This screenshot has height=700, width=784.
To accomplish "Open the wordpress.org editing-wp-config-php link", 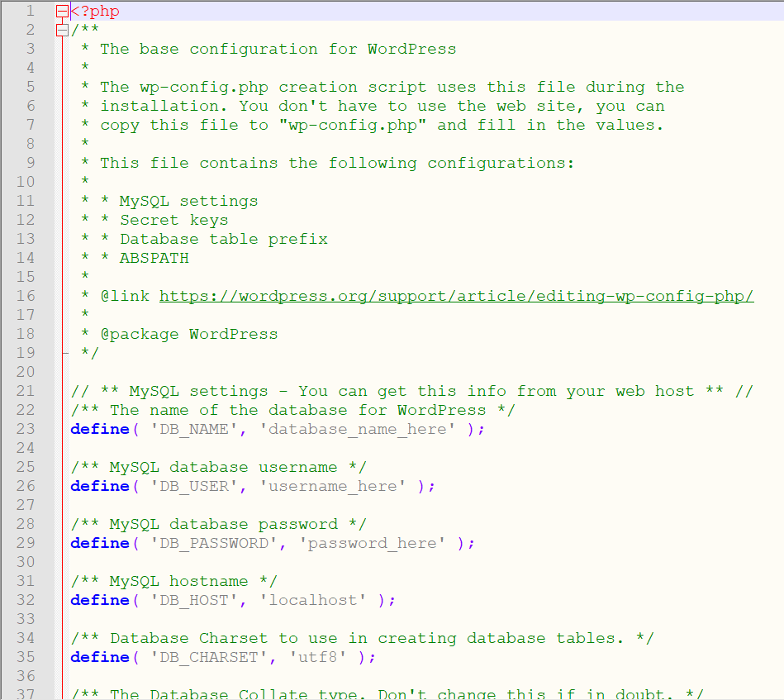I will coord(456,296).
